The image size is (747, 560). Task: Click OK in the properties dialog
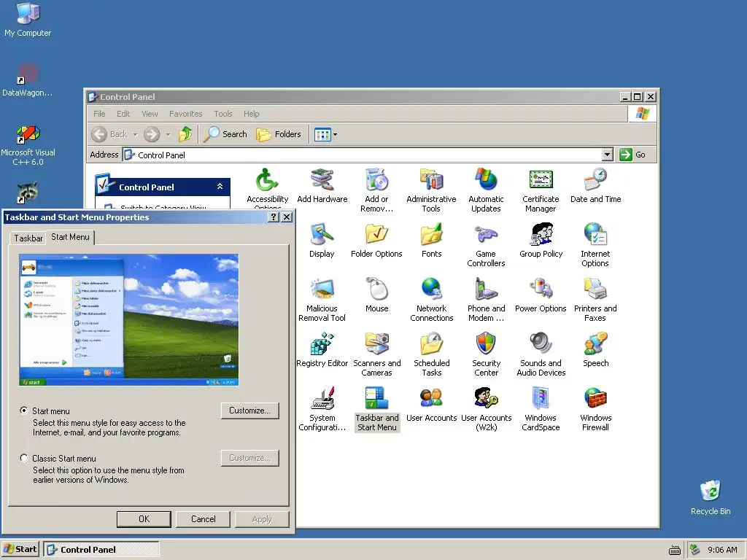144,519
